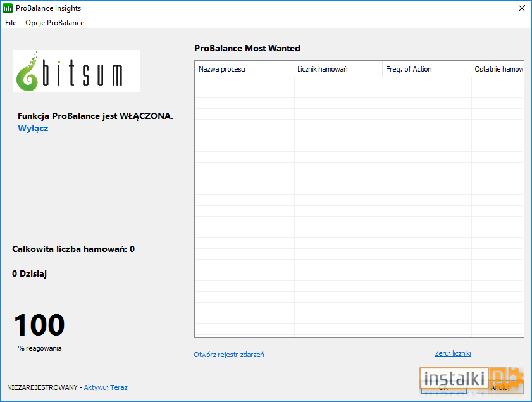Click the Całkowita liczba hamowań counter text
The image size is (532, 402).
pyautogui.click(x=73, y=249)
